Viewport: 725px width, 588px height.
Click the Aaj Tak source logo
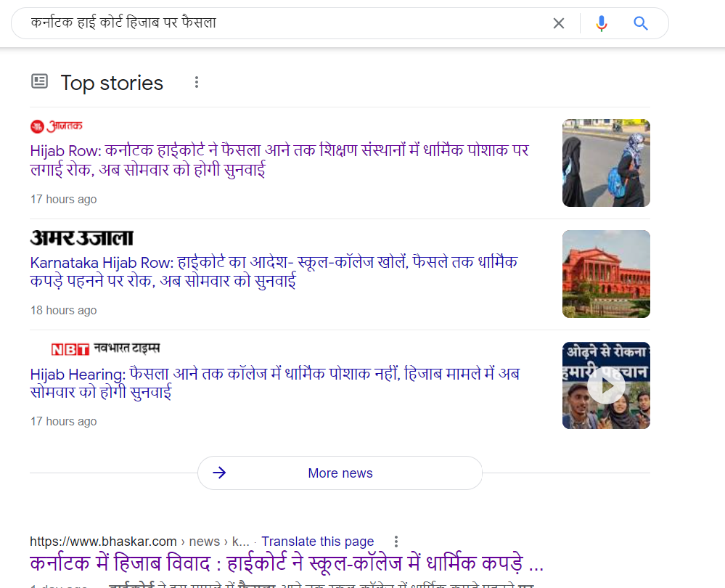point(57,126)
